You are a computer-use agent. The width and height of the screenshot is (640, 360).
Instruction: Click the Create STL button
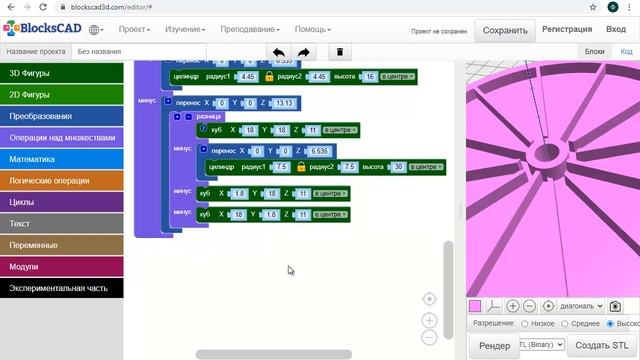point(602,345)
